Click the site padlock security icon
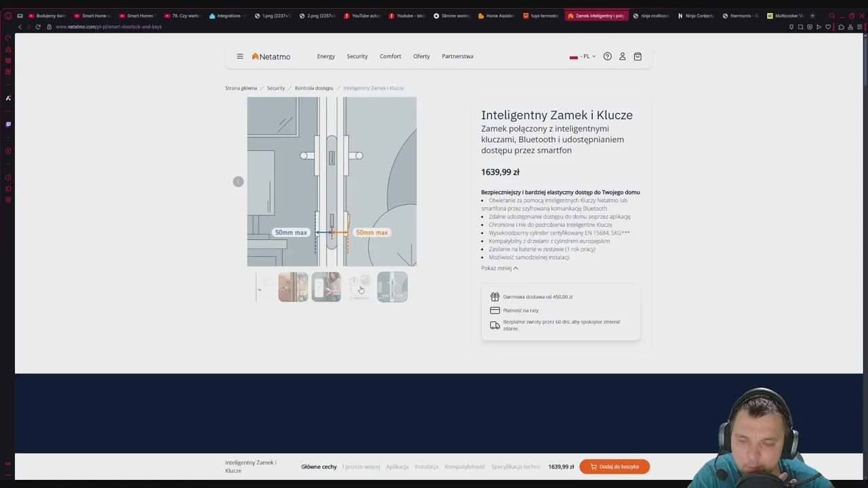The width and height of the screenshot is (868, 488). point(49,26)
